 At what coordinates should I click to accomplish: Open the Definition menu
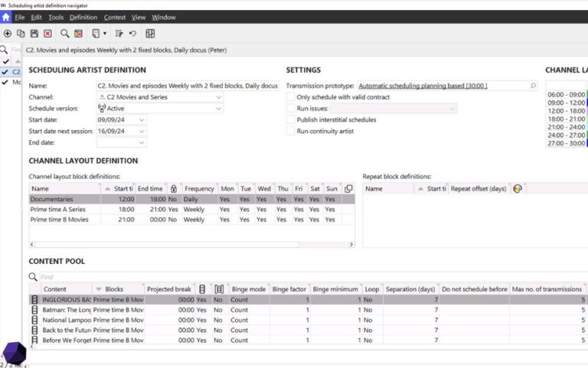pos(83,17)
